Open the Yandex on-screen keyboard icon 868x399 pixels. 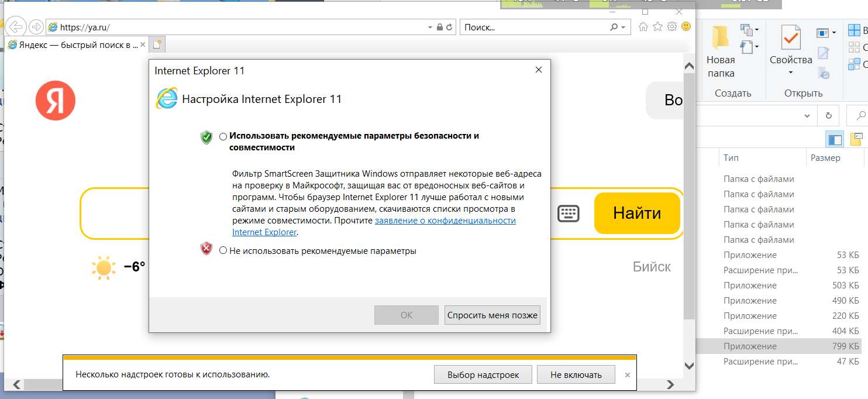point(568,214)
